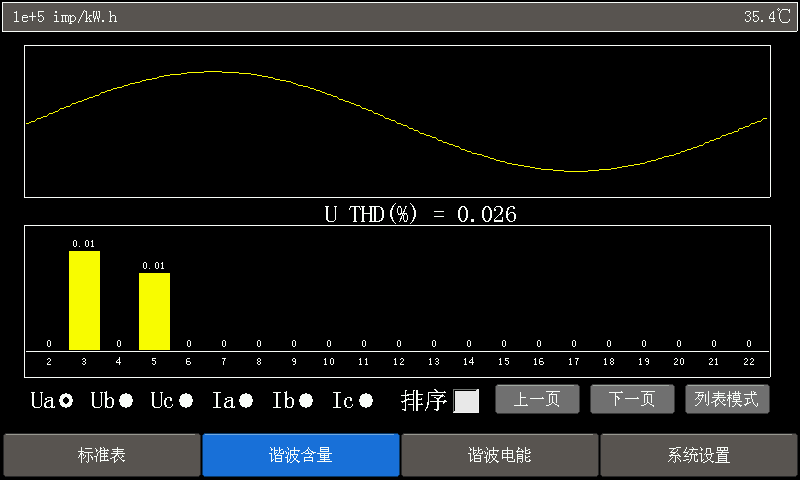Click the U THD(%) reading
Viewport: 800px width, 480px height.
tap(420, 214)
